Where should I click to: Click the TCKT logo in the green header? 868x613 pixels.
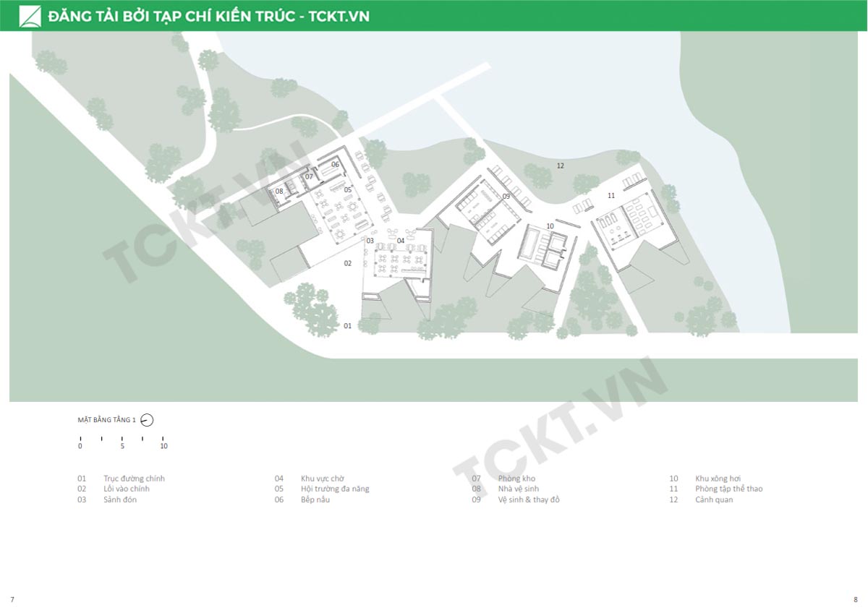coord(31,16)
